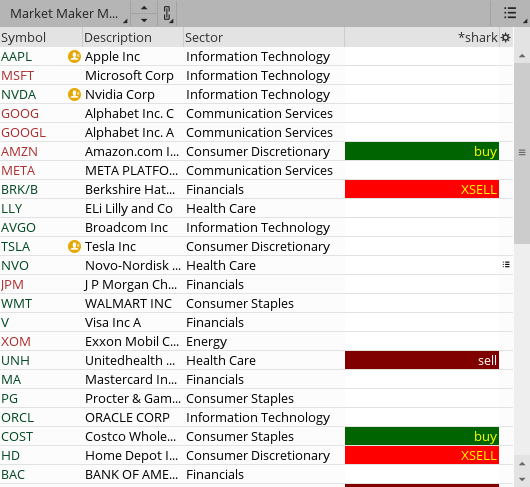Click the scrollbar up arrow at top
Viewport: 530px width, 487px height.
522,56
